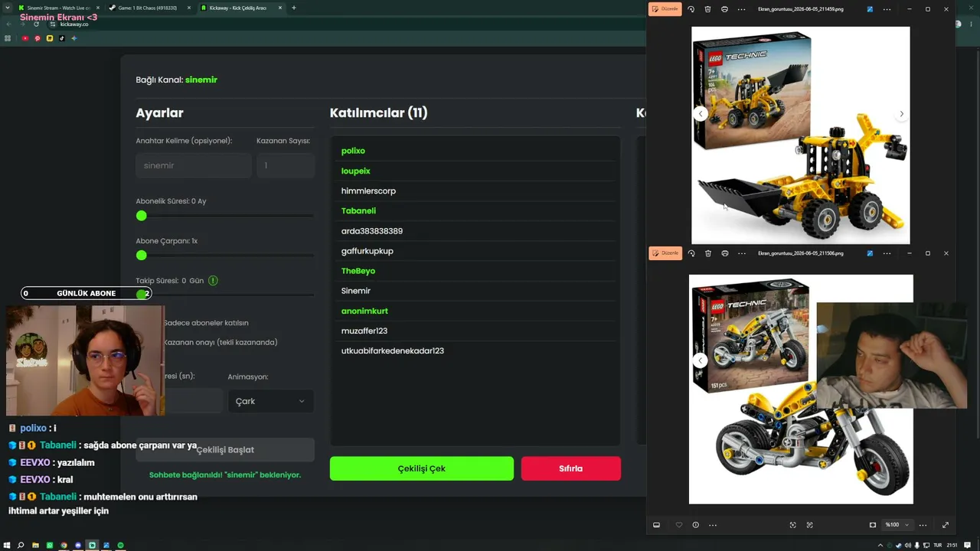
Task: Select participant Sinemir in Katılımcılar list
Action: point(356,291)
